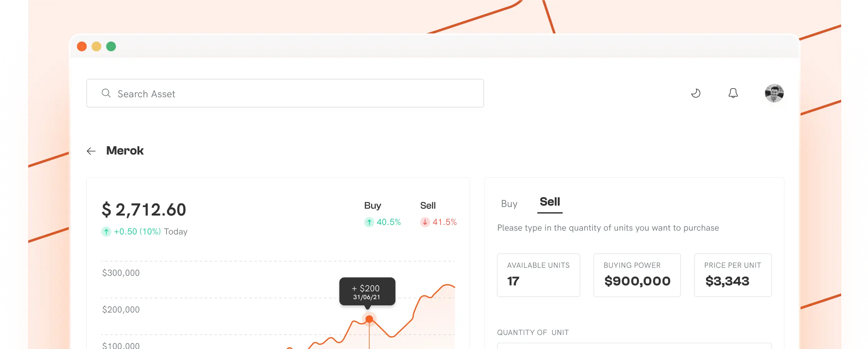868x349 pixels.
Task: Select the Sell tab
Action: point(550,202)
